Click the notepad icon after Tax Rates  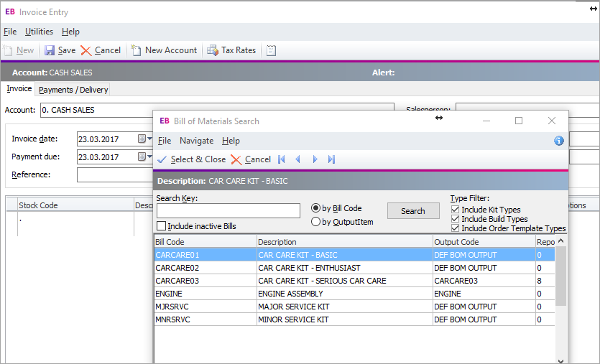[271, 50]
